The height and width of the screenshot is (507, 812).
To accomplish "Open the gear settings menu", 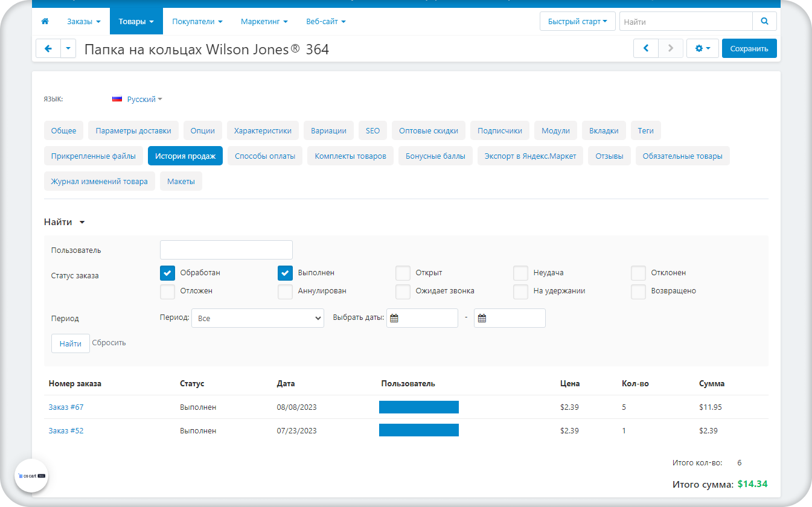I will [x=702, y=48].
